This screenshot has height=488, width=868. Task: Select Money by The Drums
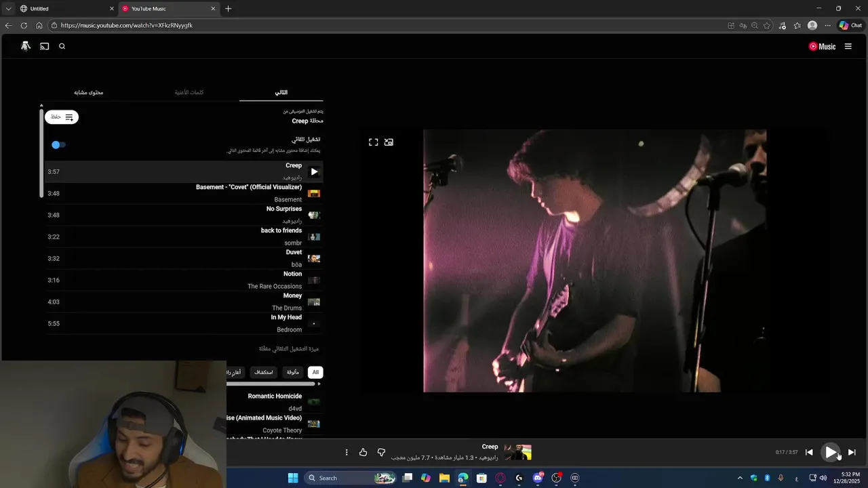pos(184,302)
